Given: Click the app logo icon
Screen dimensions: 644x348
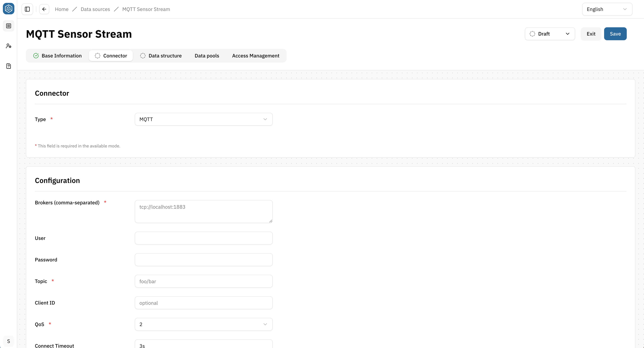Looking at the screenshot, I should (x=8, y=9).
